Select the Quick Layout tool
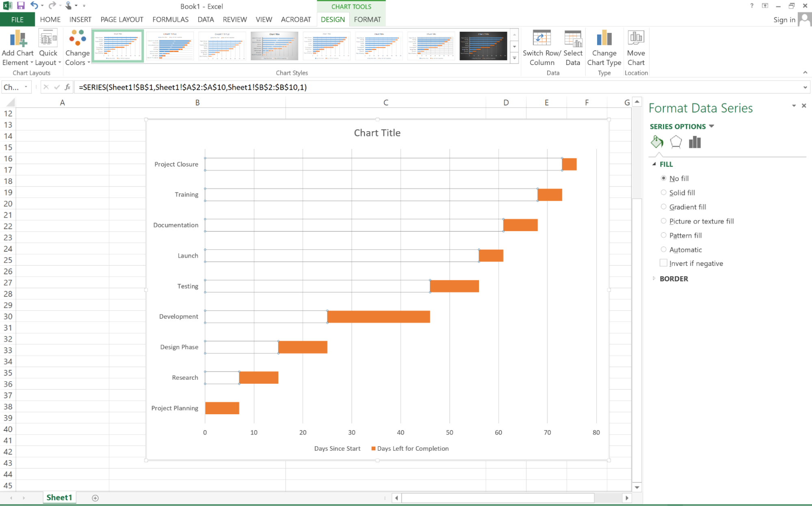This screenshot has width=812, height=506. pyautogui.click(x=48, y=48)
